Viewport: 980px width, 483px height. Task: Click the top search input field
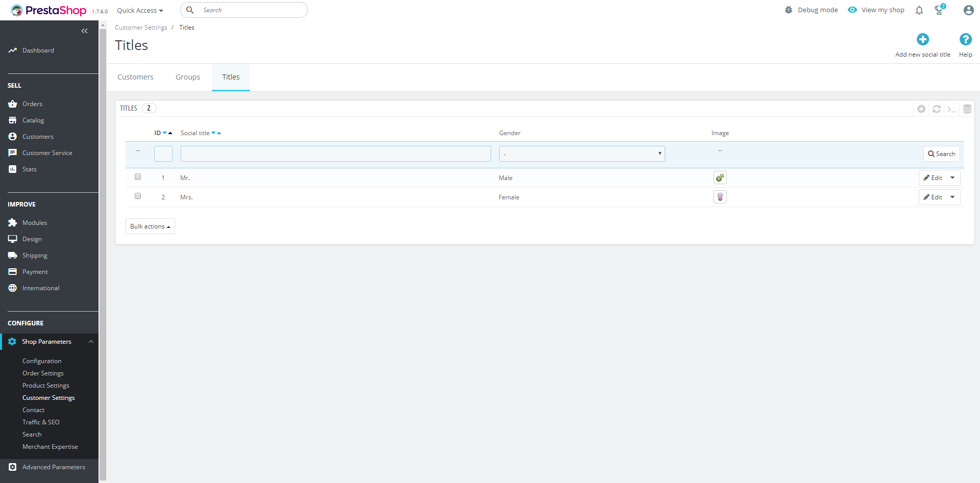[244, 10]
